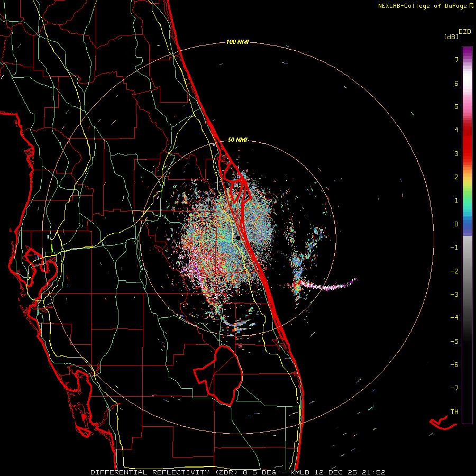
Task: Click the -5 dB scale value
Action: [454, 342]
